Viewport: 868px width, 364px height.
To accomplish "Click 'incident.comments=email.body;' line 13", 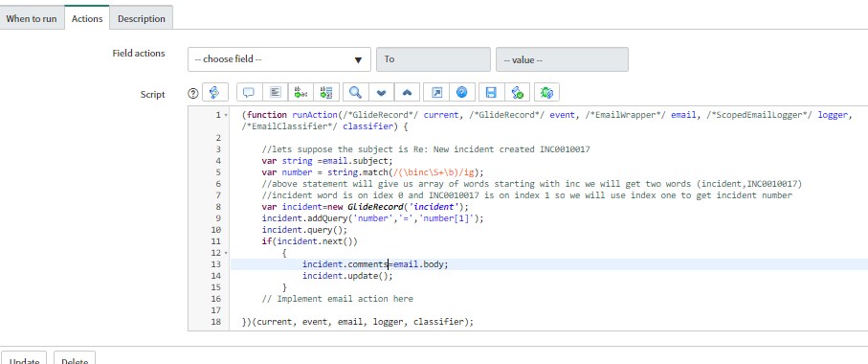I will [375, 264].
